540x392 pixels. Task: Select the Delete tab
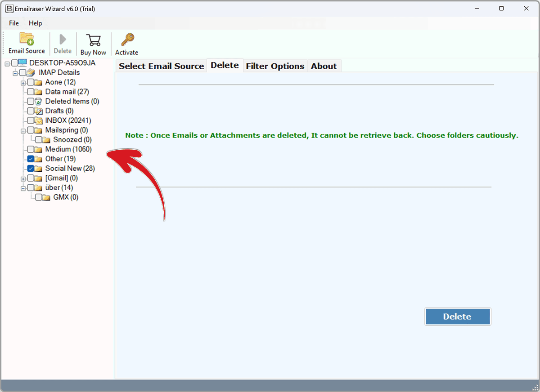(x=225, y=65)
